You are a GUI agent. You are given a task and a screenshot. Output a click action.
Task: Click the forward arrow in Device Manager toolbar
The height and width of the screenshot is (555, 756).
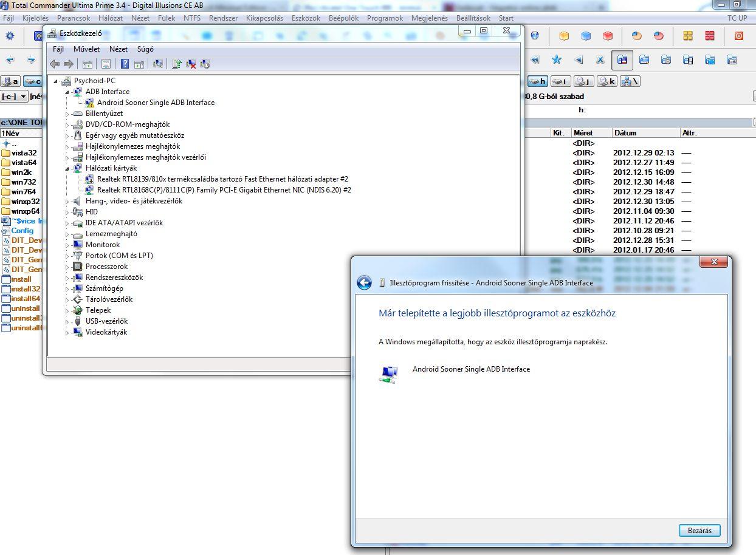(x=68, y=64)
